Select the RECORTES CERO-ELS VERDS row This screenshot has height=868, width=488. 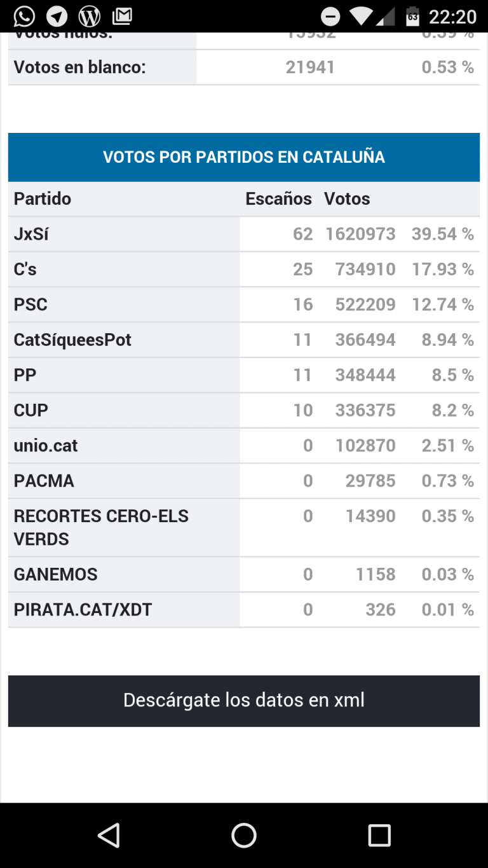pos(244,528)
